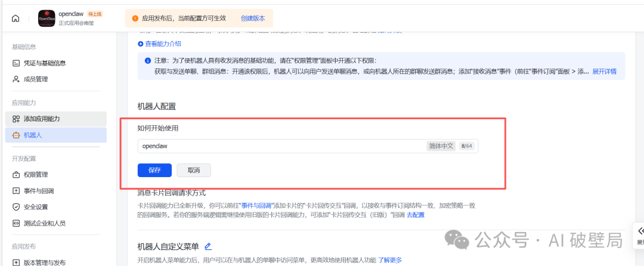Click the 权限管理 lock icon
The image size is (644, 266).
(x=16, y=175)
